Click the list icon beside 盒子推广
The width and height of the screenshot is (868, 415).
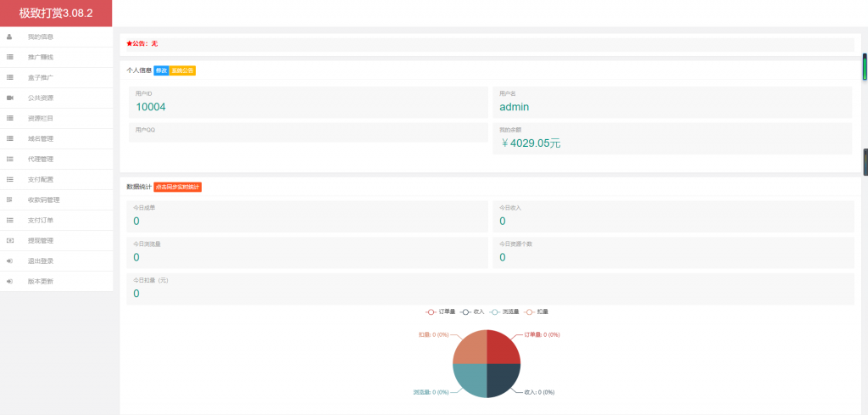[9, 77]
